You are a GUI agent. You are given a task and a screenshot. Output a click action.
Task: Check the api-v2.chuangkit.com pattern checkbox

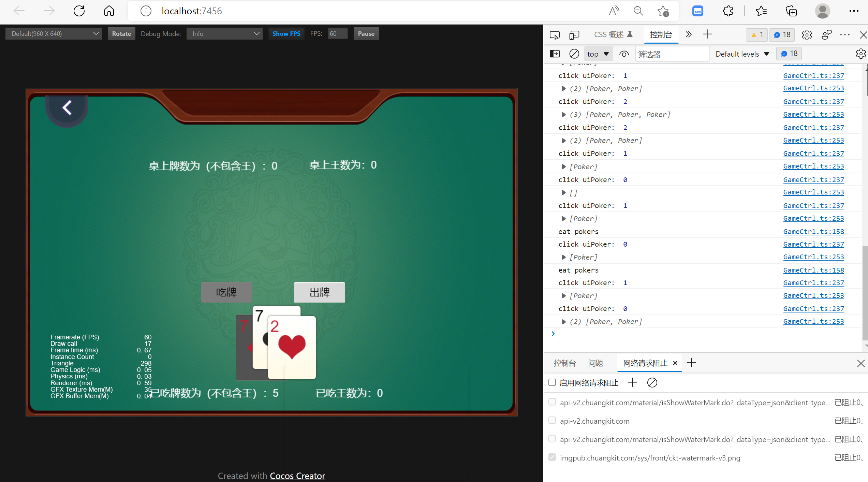[x=552, y=420]
